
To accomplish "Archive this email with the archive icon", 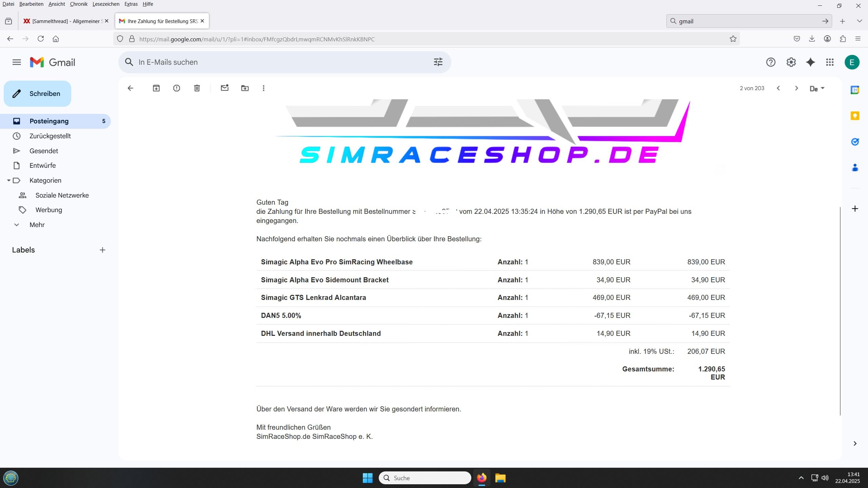I will [156, 88].
